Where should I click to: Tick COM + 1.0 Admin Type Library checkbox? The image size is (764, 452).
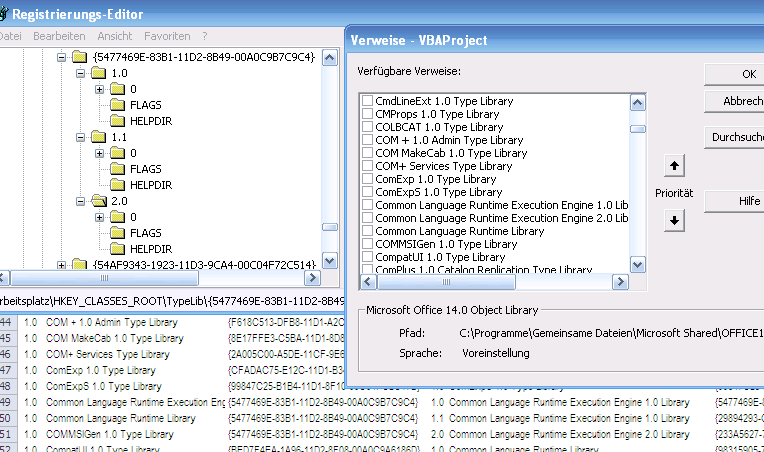367,140
